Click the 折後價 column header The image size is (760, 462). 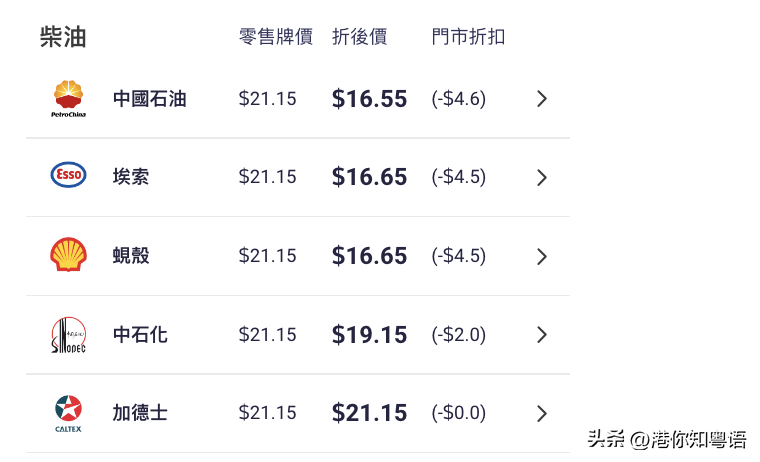click(x=360, y=37)
